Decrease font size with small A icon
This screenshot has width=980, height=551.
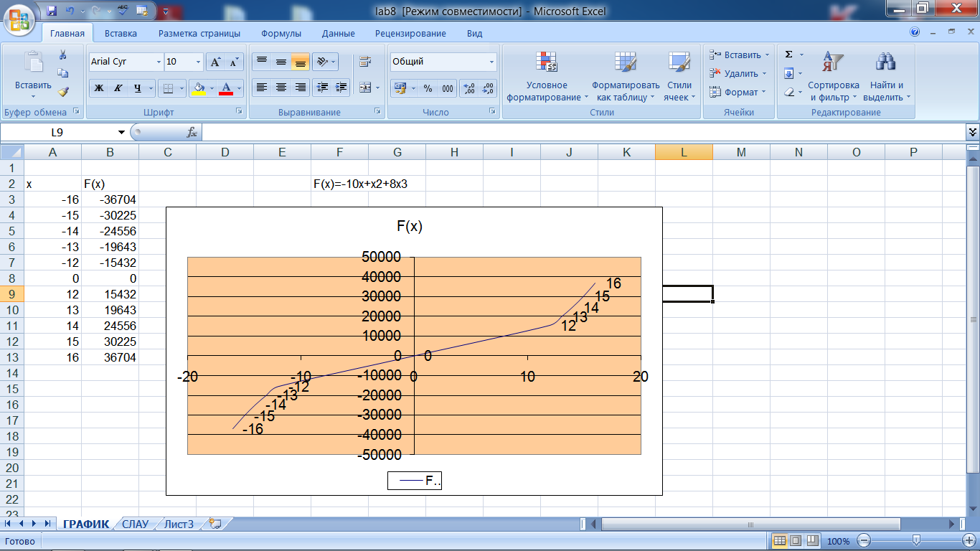pos(235,62)
